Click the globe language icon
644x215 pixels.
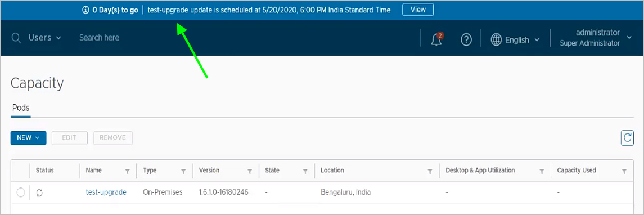click(x=497, y=40)
